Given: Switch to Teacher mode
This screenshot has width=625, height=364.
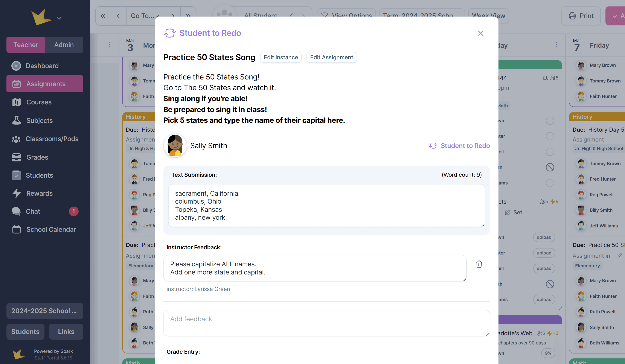Looking at the screenshot, I should tap(26, 45).
